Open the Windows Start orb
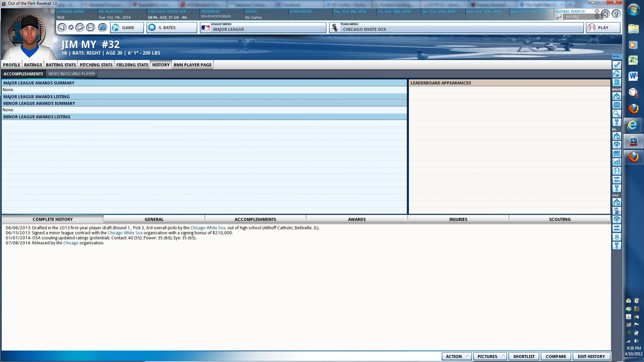Viewport: 644px width, 362px height. 634,10
